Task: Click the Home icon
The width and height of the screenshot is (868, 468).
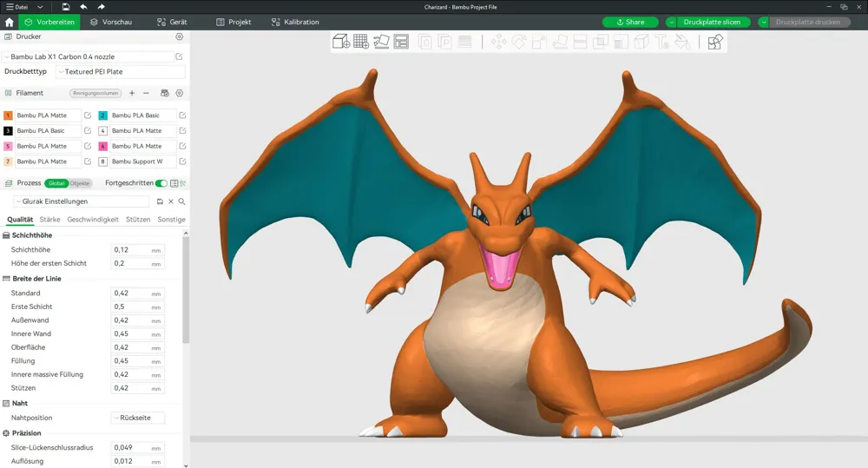Action: tap(9, 23)
